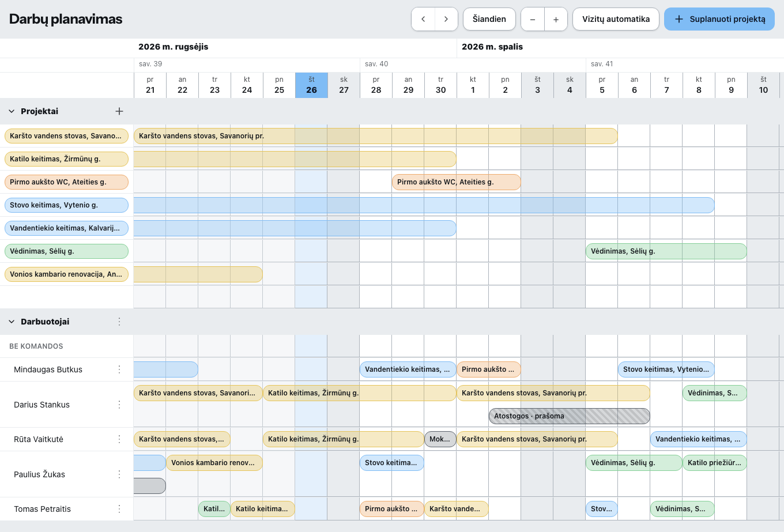This screenshot has width=784, height=532.
Task: Open Rūta Vaitkutė's Mok... training bar
Action: (440, 439)
